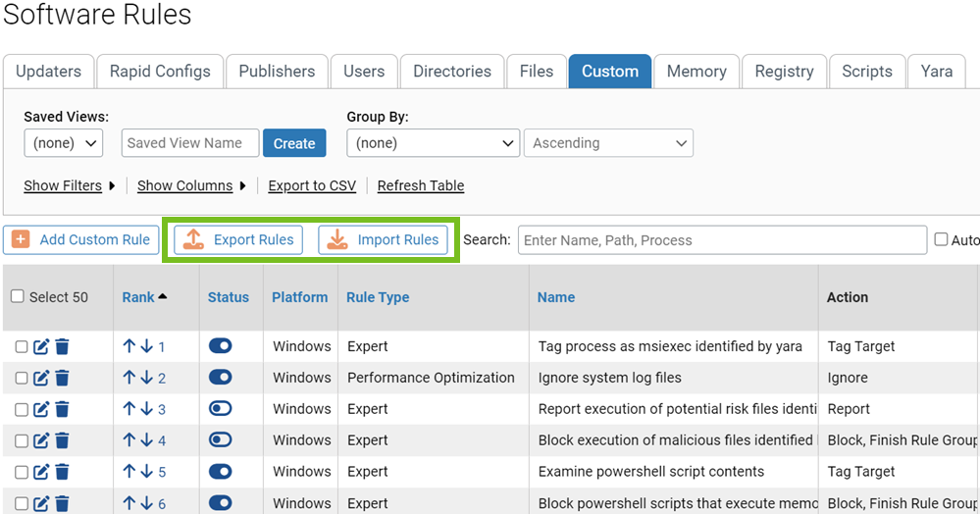Expand Show Columns
The height and width of the screenshot is (514, 980).
pyautogui.click(x=191, y=185)
